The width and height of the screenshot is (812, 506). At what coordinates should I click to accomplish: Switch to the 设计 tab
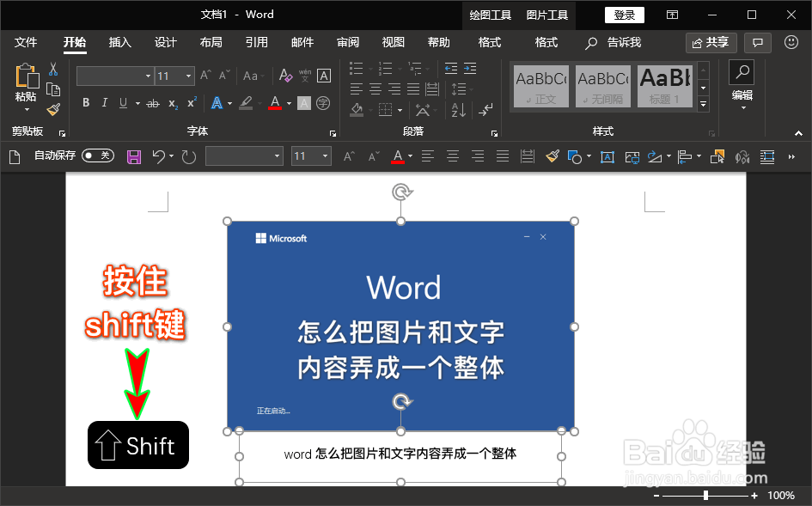(166, 42)
